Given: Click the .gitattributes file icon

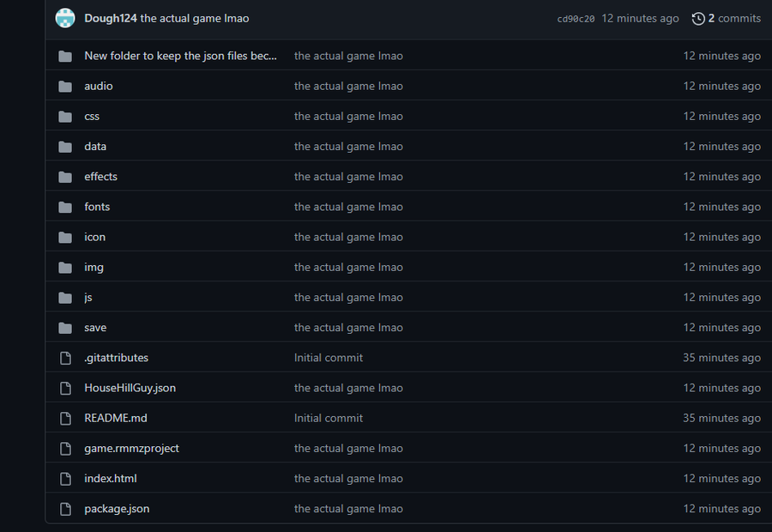Looking at the screenshot, I should pyautogui.click(x=65, y=358).
